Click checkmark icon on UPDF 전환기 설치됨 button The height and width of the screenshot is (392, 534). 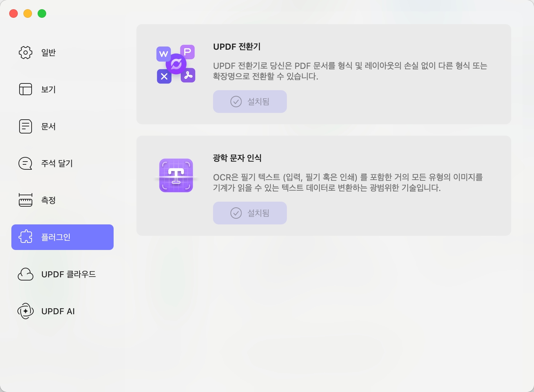[236, 102]
